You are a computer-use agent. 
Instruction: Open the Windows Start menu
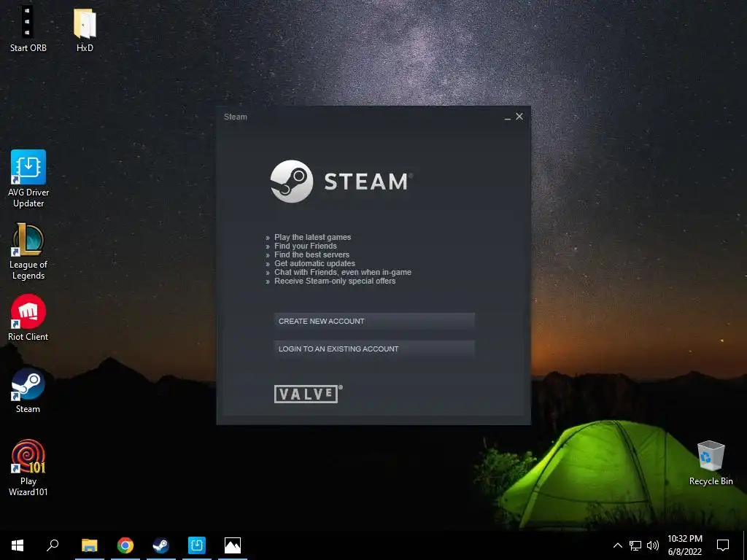point(18,545)
